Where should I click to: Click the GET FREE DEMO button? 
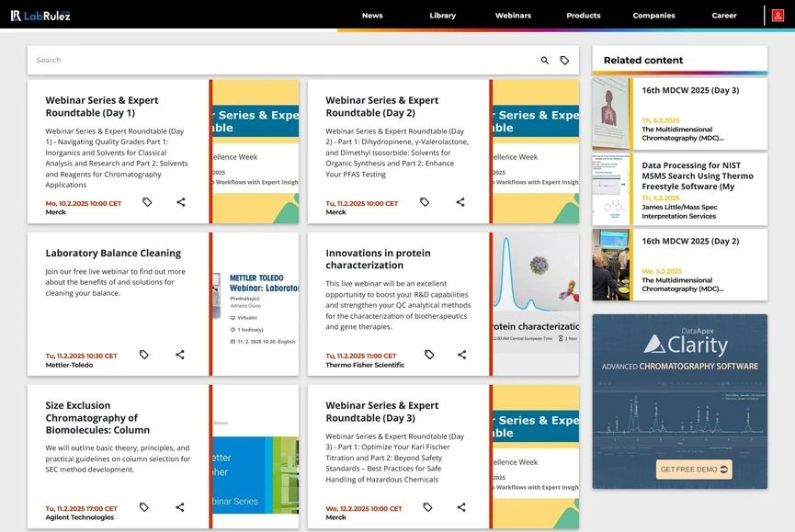coord(694,469)
